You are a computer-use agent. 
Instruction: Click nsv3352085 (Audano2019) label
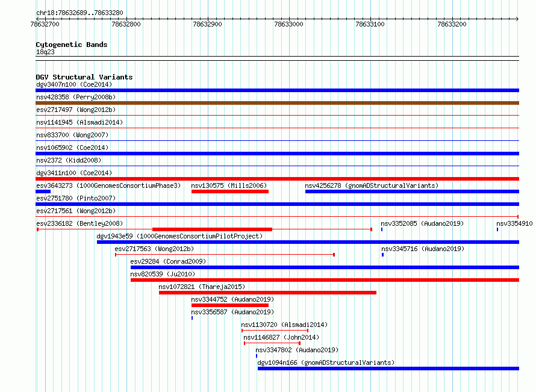pyautogui.click(x=422, y=223)
